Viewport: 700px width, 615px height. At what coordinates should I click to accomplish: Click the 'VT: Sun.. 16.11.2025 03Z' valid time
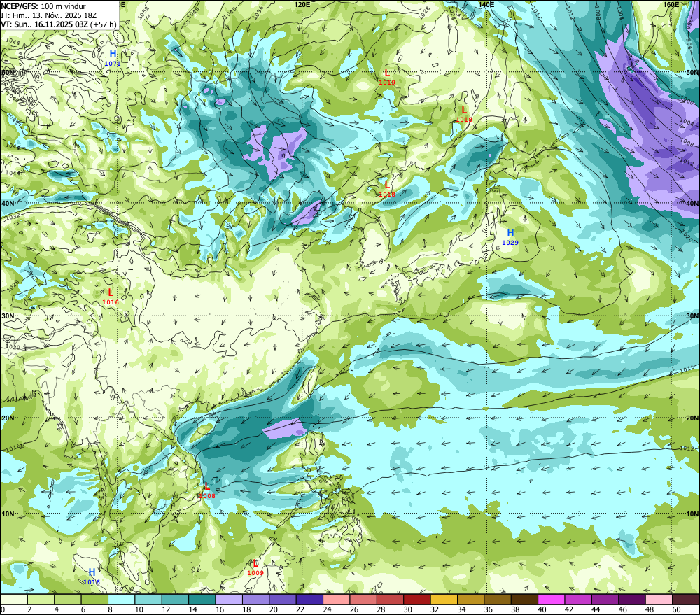(x=45, y=24)
